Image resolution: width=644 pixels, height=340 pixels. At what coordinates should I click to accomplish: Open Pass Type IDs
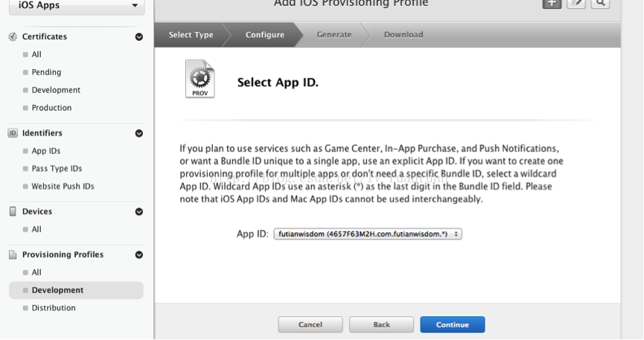coord(57,168)
